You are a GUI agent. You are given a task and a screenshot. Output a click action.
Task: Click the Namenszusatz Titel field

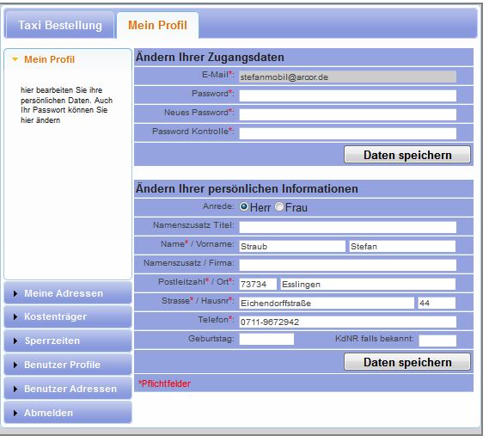point(348,227)
